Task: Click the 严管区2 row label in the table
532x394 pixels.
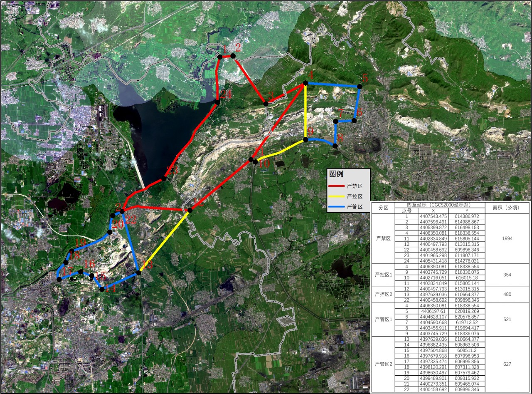Action: (x=383, y=364)
